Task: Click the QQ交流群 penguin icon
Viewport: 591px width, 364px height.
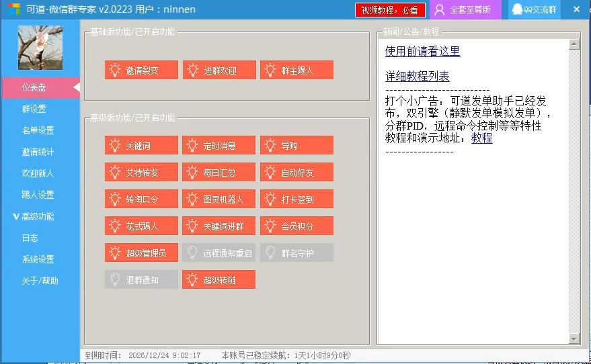Action: (x=516, y=9)
